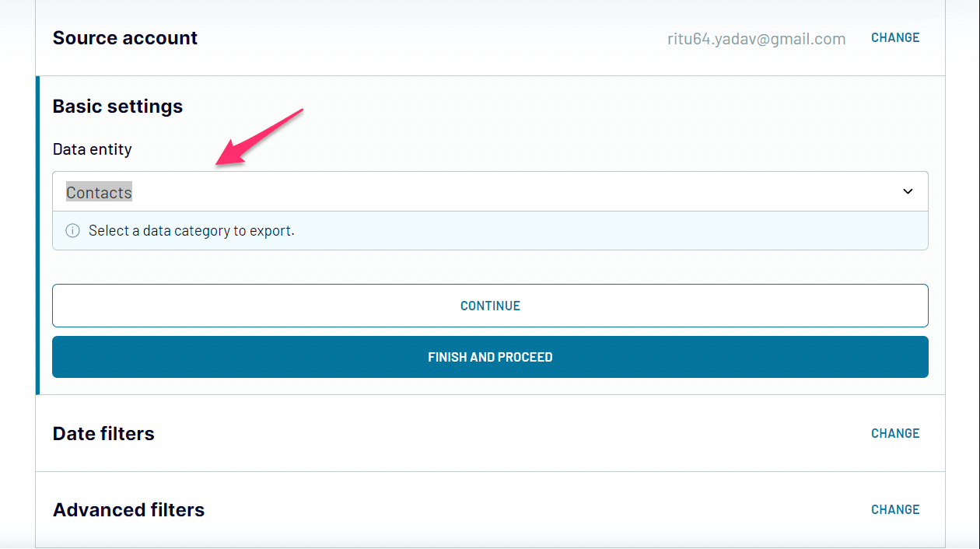Click CHANGE for Date filters
The image size is (980, 549).
pyautogui.click(x=895, y=433)
